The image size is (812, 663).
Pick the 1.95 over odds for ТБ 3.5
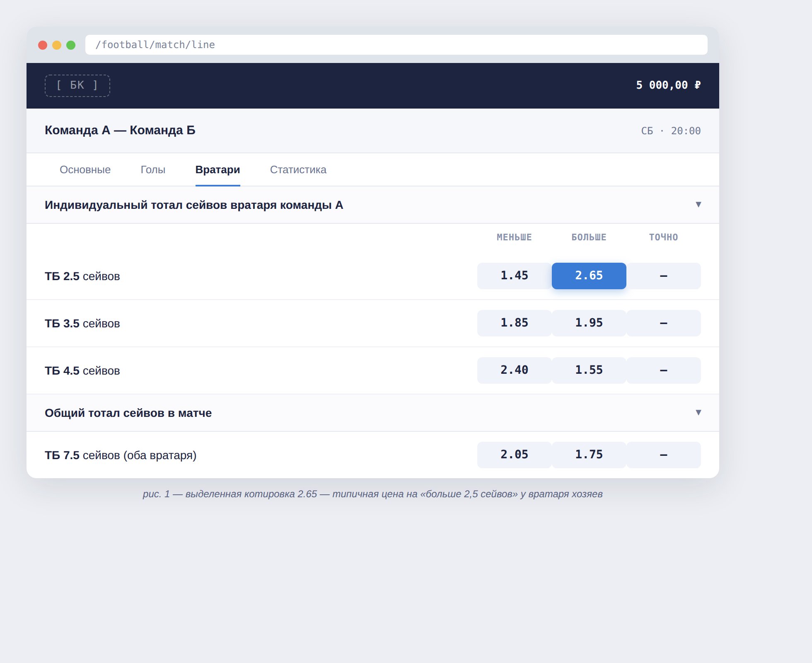[x=589, y=323]
